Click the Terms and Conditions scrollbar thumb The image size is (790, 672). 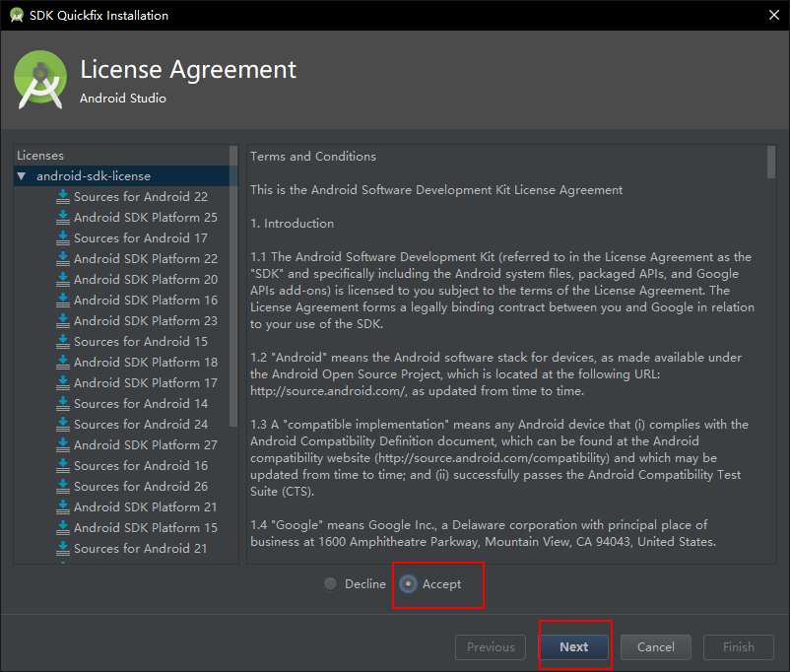click(771, 162)
